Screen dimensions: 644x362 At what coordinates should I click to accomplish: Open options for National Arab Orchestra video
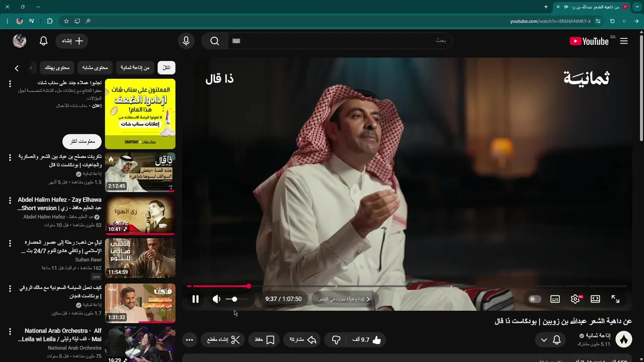pos(10,331)
